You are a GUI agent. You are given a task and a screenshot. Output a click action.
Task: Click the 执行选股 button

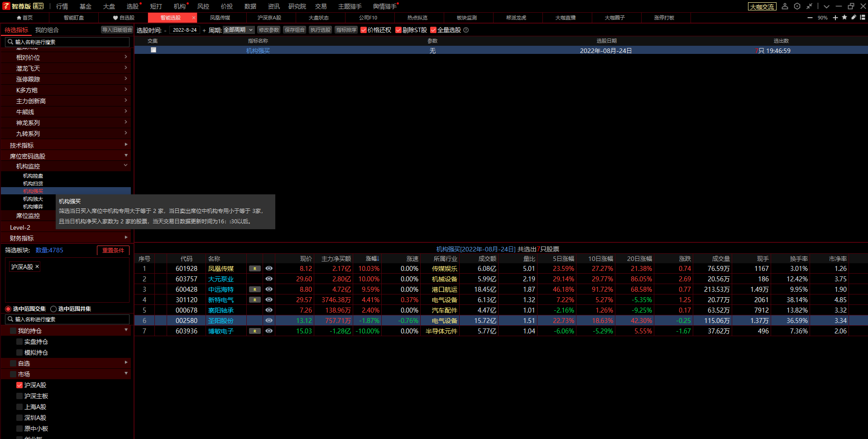pos(321,30)
